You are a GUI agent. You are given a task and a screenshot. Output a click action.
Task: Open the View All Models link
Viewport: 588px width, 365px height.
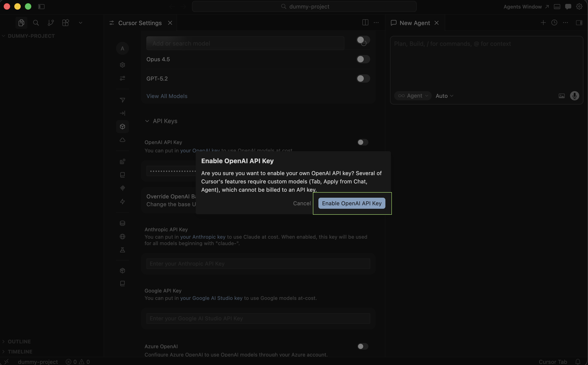pyautogui.click(x=167, y=96)
